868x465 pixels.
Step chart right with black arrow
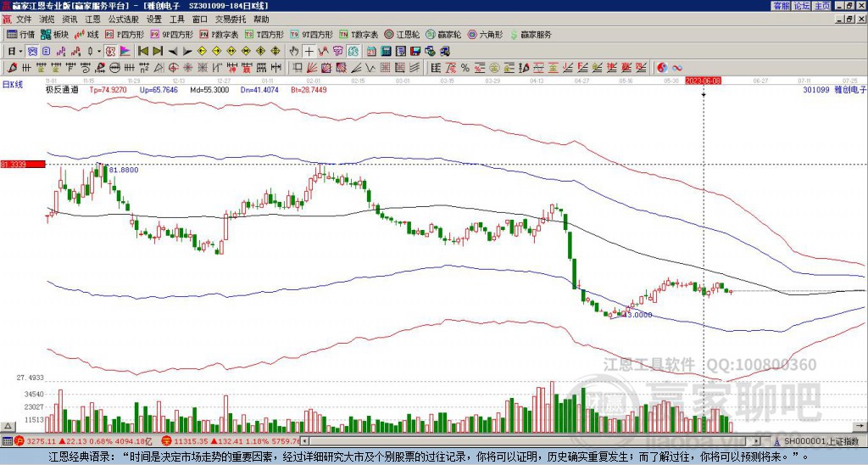(x=187, y=52)
